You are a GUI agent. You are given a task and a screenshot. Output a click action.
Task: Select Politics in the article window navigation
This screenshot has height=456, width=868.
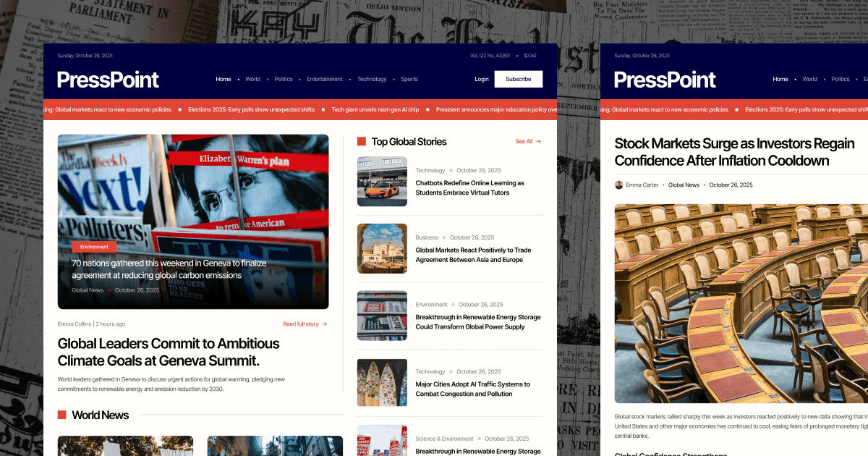[841, 79]
